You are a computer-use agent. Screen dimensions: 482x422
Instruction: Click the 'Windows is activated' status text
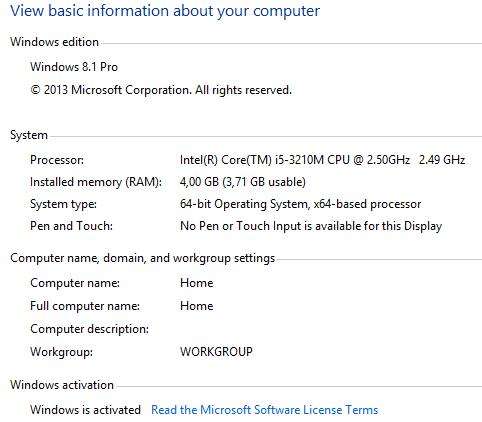[x=85, y=409]
